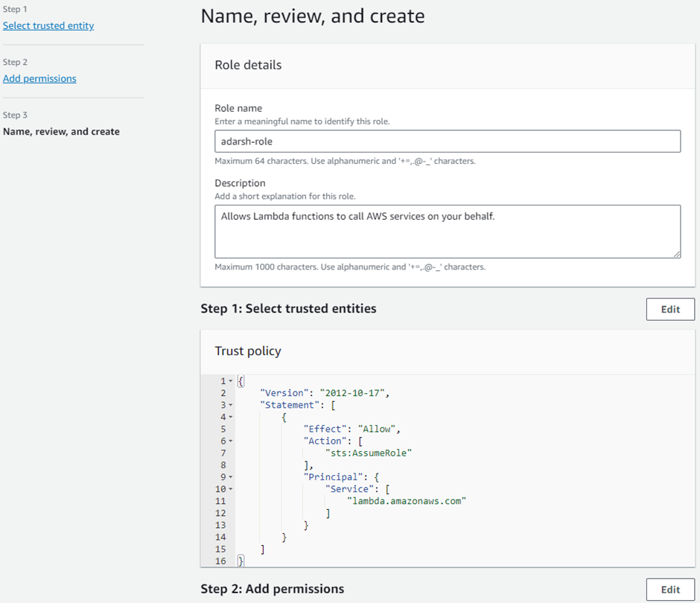This screenshot has height=603, width=700.
Task: Click inside the Role name field
Action: point(447,141)
